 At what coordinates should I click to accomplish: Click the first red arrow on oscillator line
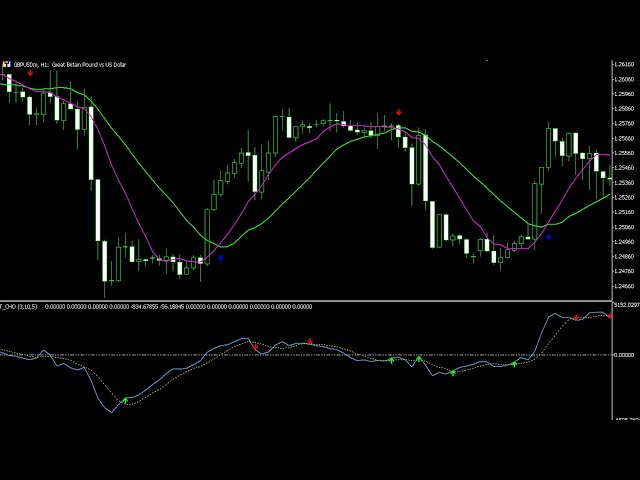pos(255,347)
